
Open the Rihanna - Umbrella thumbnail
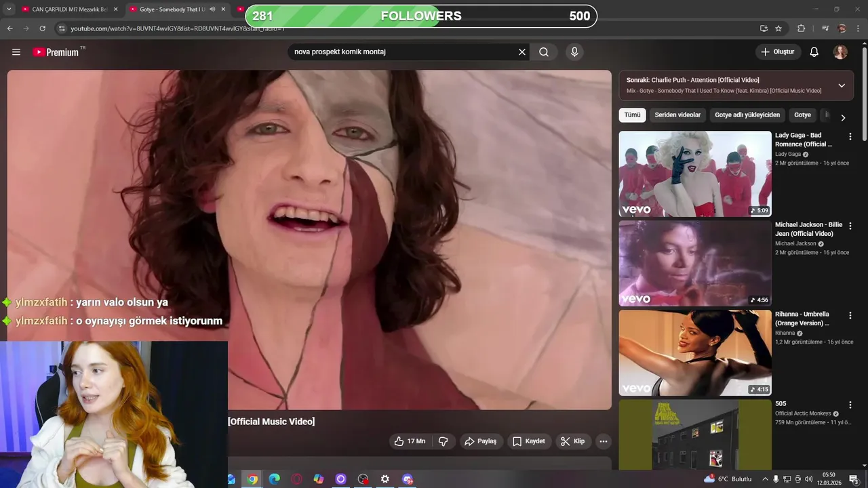(x=695, y=353)
